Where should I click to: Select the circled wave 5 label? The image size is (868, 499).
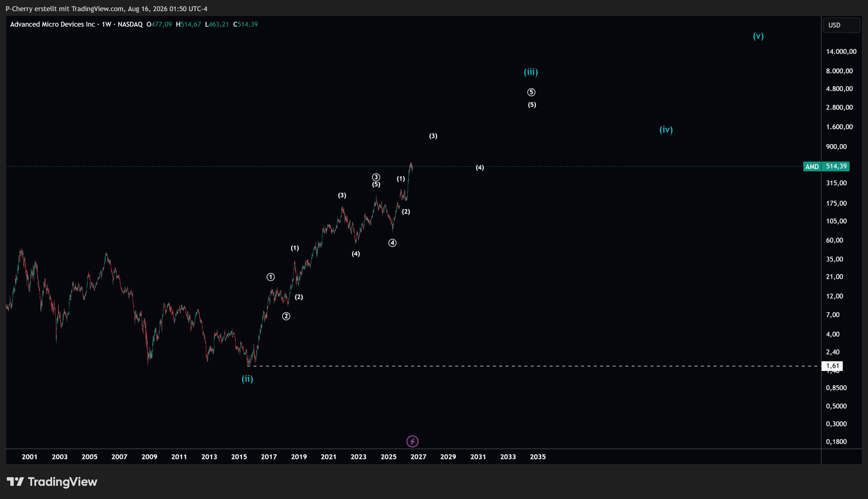[x=531, y=92]
